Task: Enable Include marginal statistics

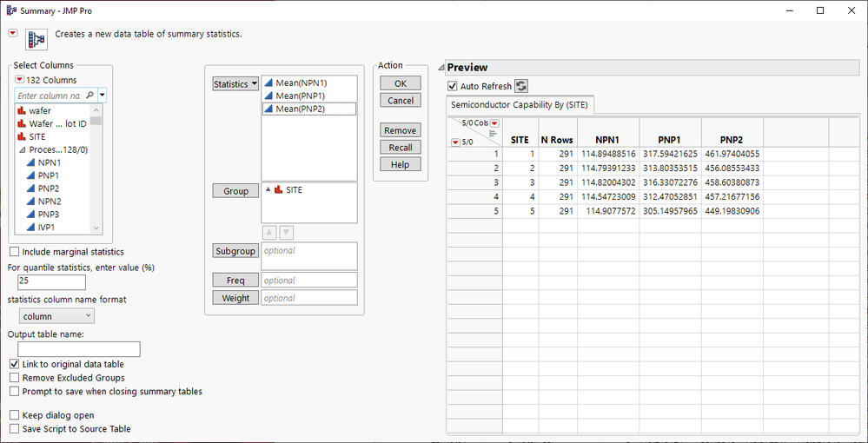Action: coord(15,251)
